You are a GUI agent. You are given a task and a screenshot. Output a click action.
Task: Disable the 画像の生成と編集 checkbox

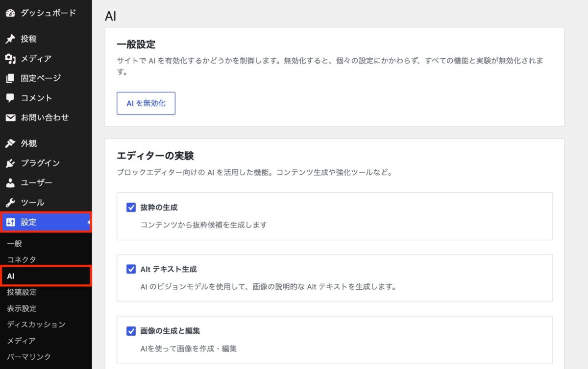point(131,331)
